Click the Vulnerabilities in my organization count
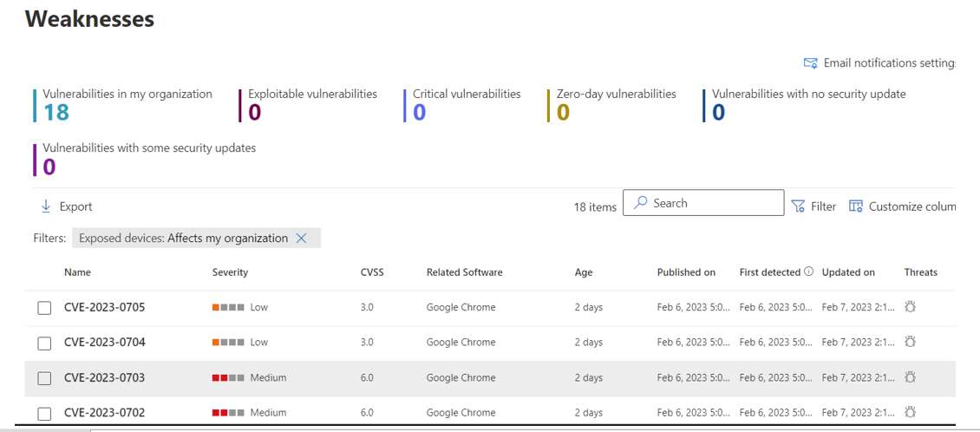Viewport: 980px width, 432px height. [56, 112]
